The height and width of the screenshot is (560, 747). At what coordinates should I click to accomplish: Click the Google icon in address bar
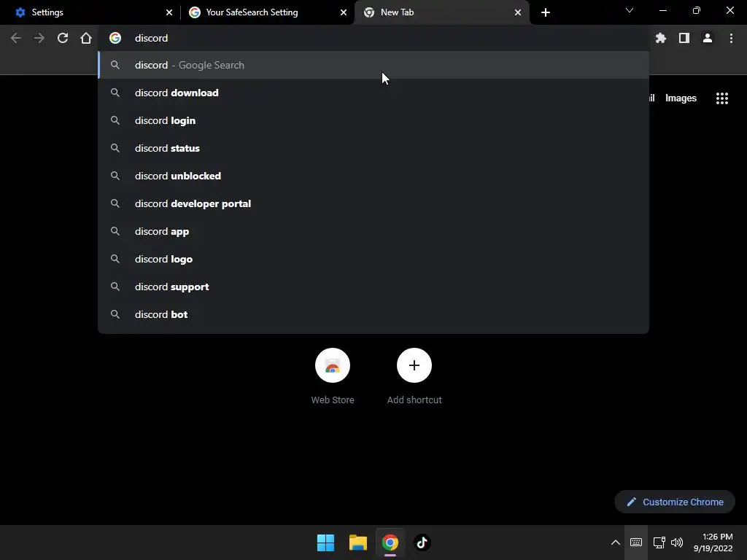point(115,38)
